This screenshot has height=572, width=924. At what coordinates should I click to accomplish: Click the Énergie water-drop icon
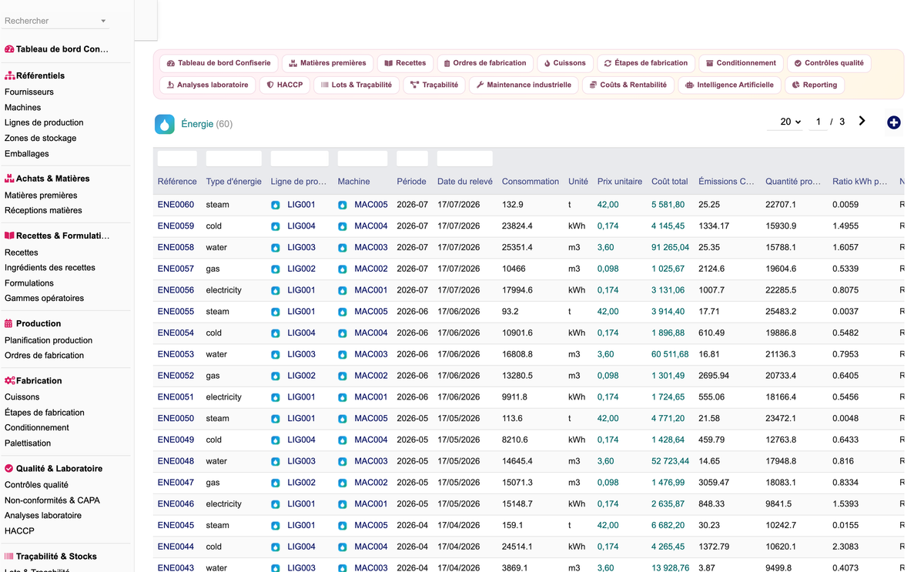point(165,124)
